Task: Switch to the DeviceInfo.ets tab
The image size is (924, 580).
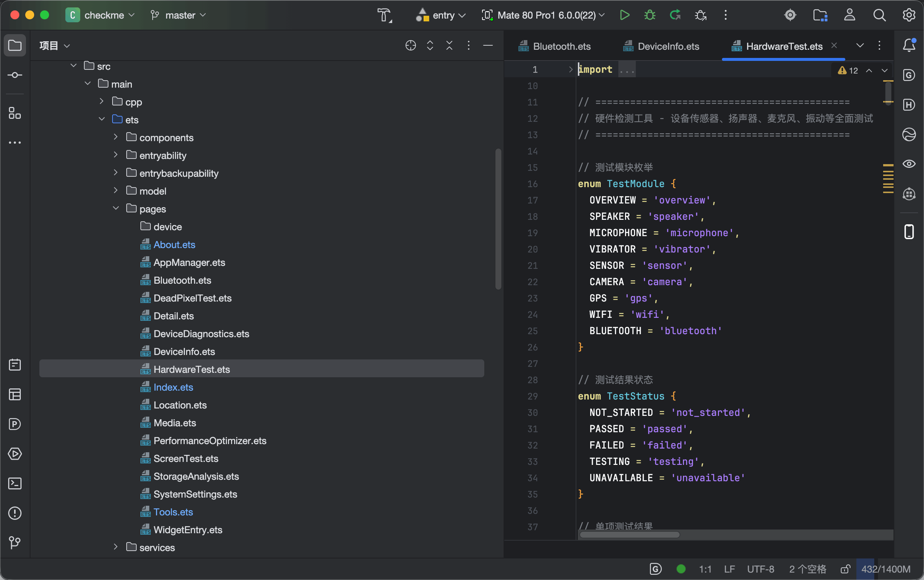Action: click(x=661, y=46)
